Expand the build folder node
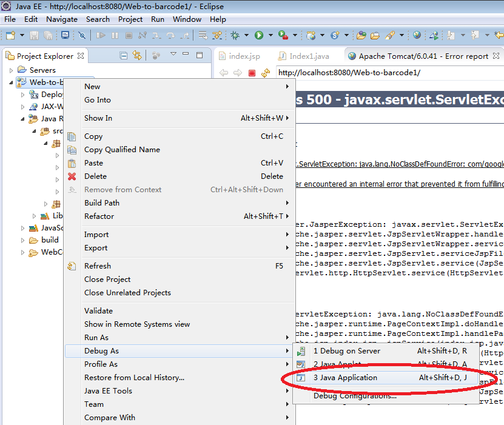 pyautogui.click(x=22, y=240)
